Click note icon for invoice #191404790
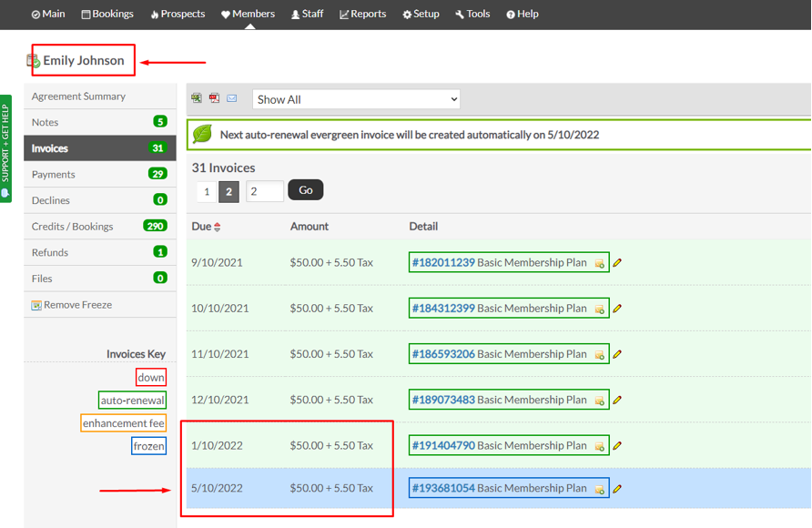This screenshot has height=528, width=812. coord(600,446)
